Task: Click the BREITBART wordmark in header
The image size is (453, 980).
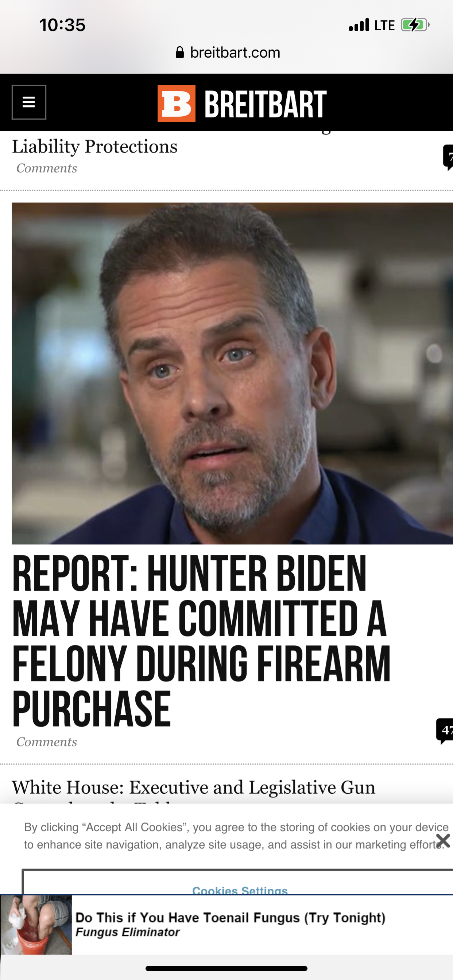Action: 266,104
